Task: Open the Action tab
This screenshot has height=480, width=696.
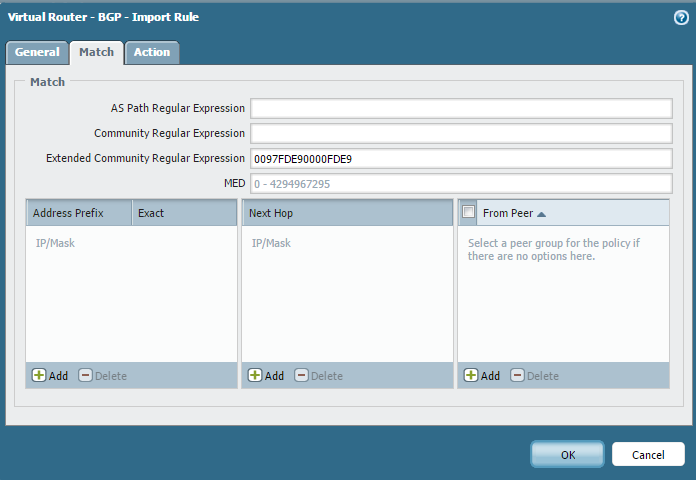Action: (152, 52)
